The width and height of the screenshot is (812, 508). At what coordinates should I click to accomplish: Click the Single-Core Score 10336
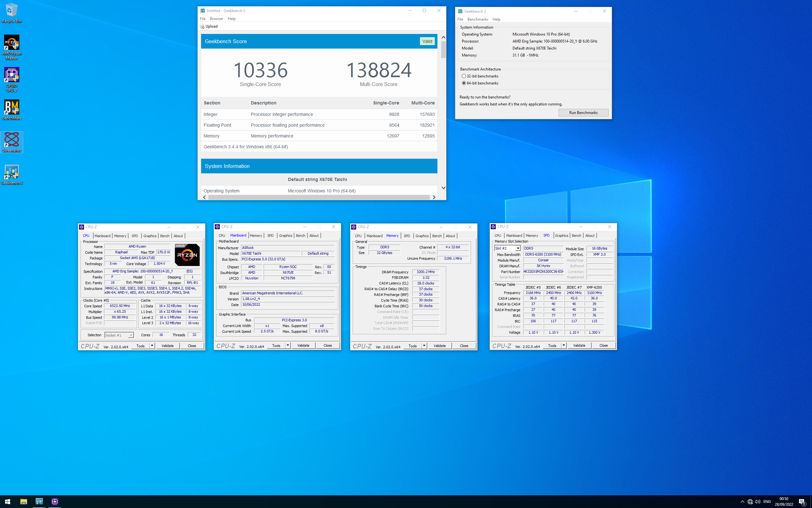point(260,70)
